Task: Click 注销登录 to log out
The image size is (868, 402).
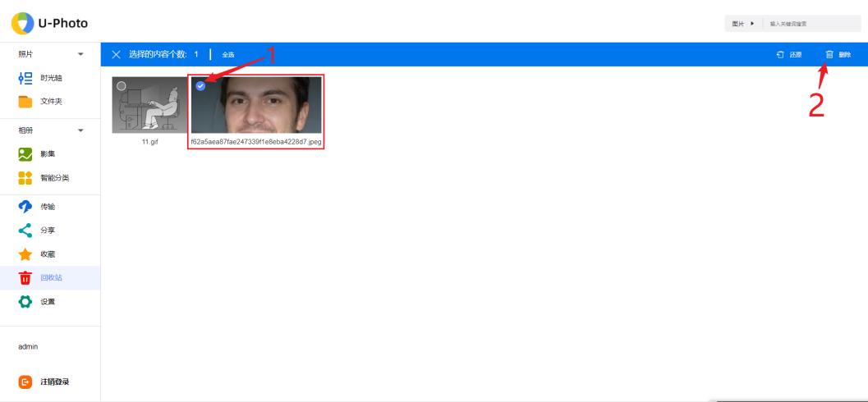Action: click(55, 381)
